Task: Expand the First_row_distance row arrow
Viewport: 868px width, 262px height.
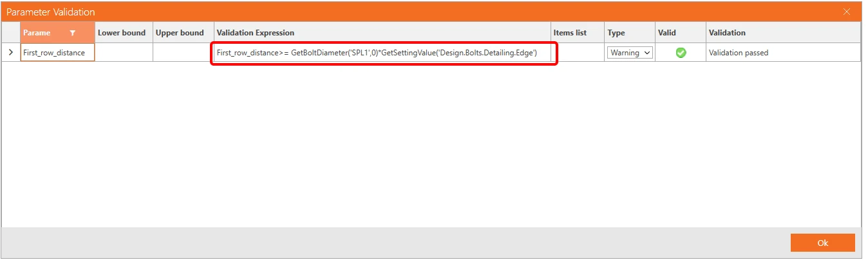Action: coord(10,53)
